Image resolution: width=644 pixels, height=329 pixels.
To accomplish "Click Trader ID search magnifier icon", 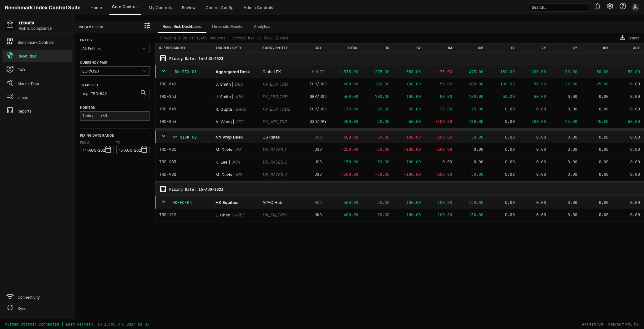I will point(144,93).
